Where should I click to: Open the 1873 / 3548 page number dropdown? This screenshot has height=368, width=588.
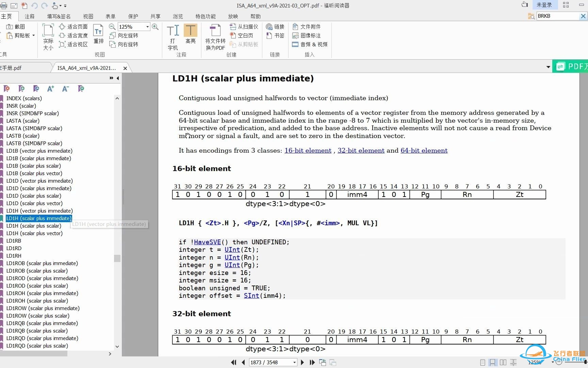pyautogui.click(x=294, y=362)
